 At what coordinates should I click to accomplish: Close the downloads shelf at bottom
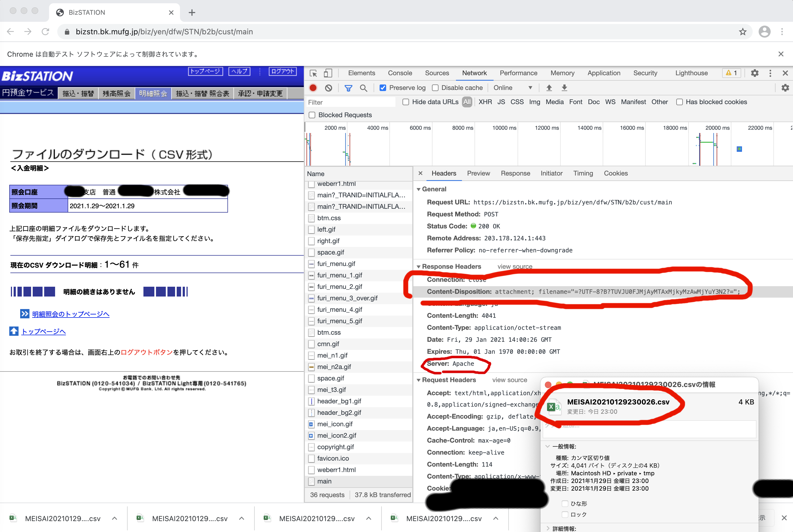click(784, 518)
